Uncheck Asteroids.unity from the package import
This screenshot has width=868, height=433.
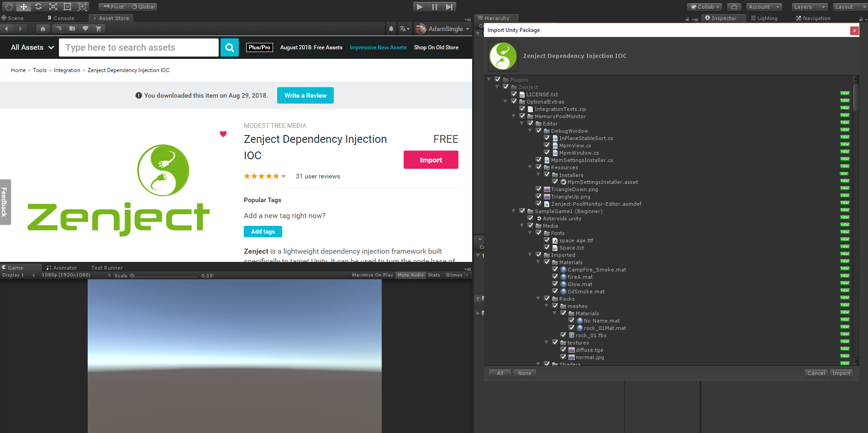click(x=531, y=218)
